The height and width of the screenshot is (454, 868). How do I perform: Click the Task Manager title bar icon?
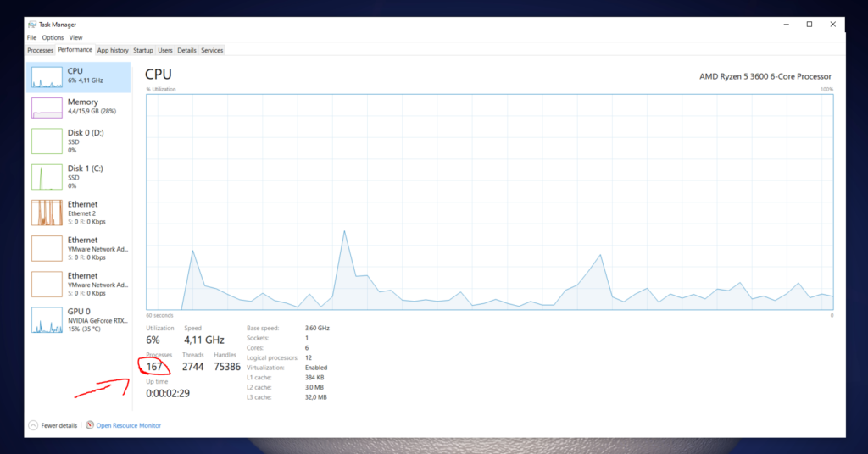click(32, 25)
